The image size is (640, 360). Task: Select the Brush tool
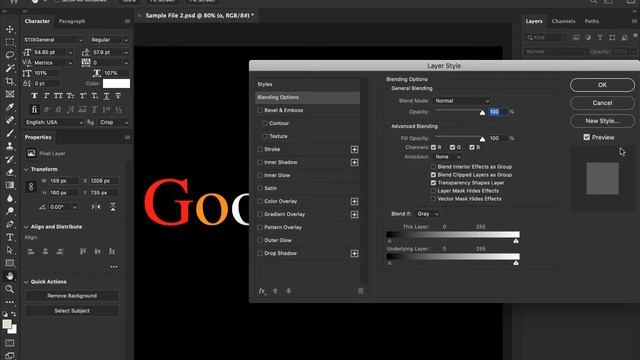point(10,133)
